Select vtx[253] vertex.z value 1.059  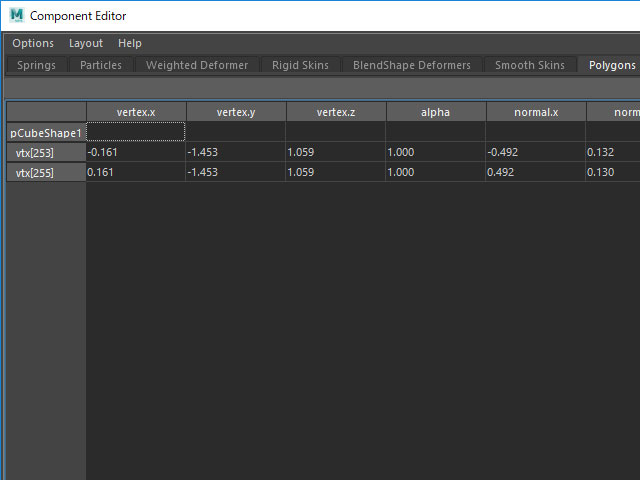[x=336, y=152]
